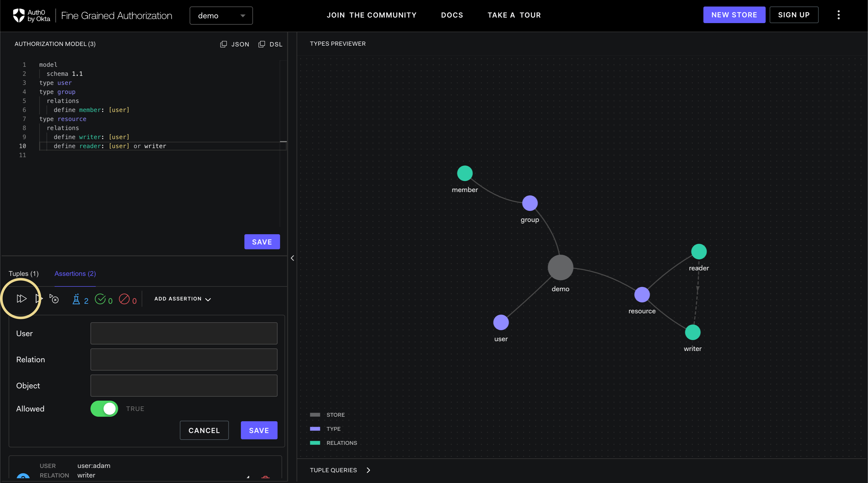Click code line 'define member: [user]'

pyautogui.click(x=91, y=110)
